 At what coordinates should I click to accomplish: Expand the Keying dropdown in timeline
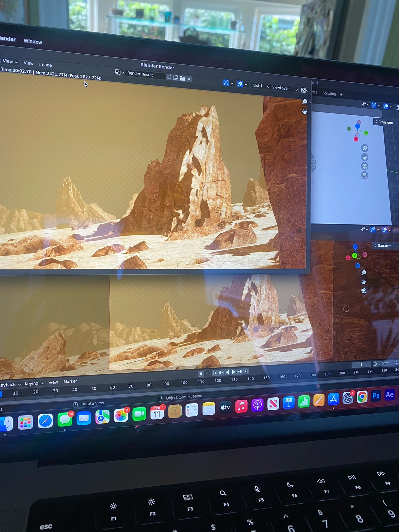[34, 383]
